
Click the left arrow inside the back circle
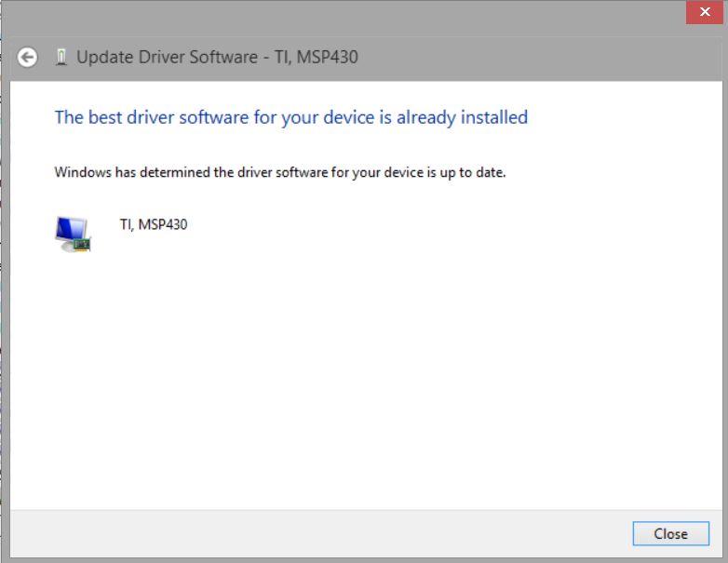coord(28,58)
